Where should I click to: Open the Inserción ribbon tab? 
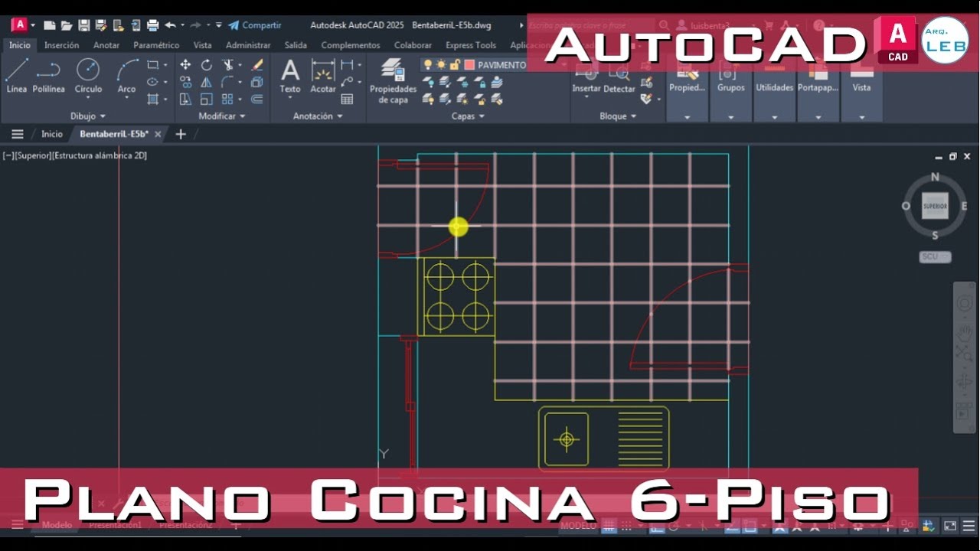click(x=61, y=45)
